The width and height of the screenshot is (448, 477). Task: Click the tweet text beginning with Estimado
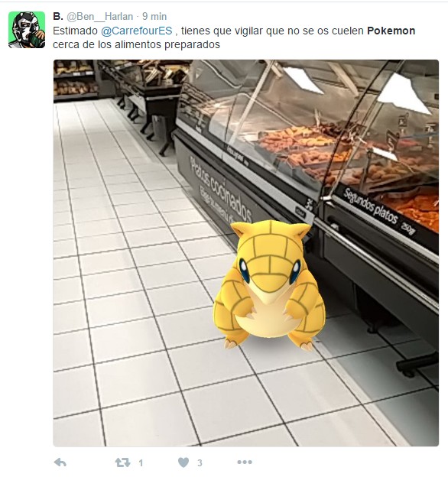tap(234, 31)
